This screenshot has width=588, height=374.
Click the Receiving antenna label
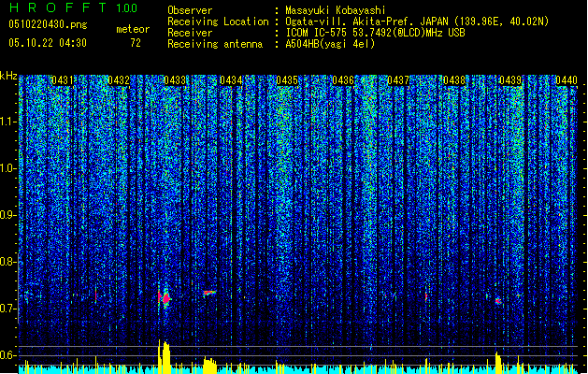(x=215, y=44)
